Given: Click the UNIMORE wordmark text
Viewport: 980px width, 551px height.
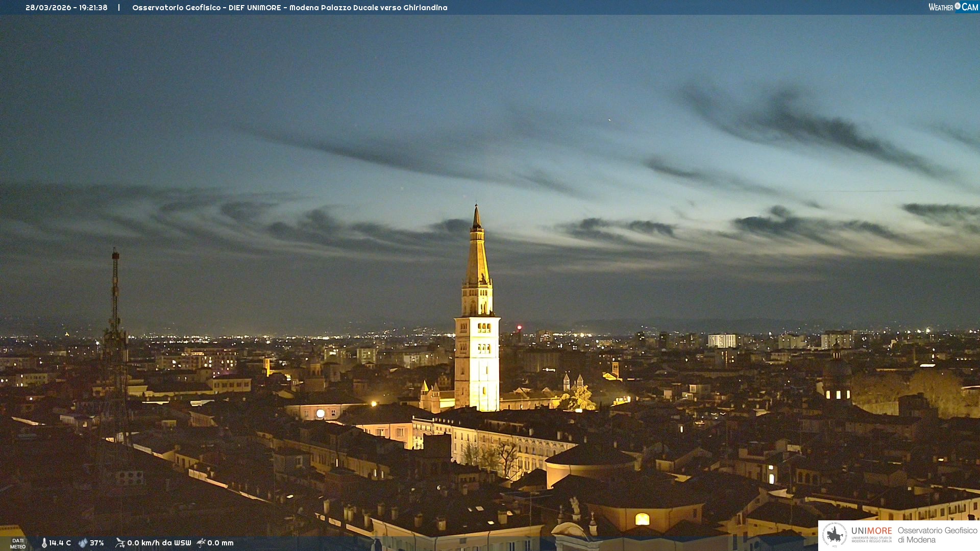Looking at the screenshot, I should 871,531.
